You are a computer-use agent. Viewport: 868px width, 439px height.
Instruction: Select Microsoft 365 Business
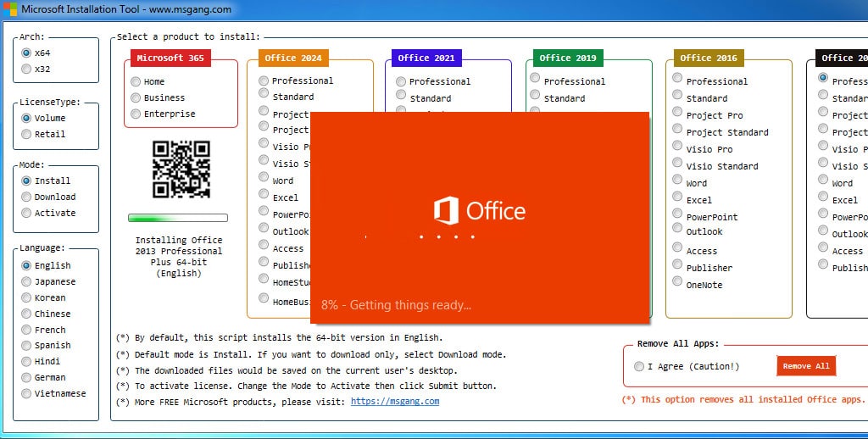click(136, 98)
